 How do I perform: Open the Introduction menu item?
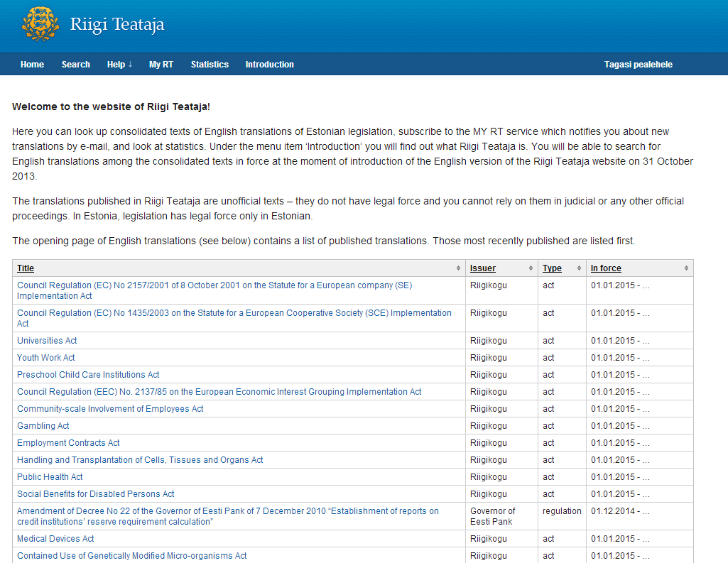click(269, 65)
